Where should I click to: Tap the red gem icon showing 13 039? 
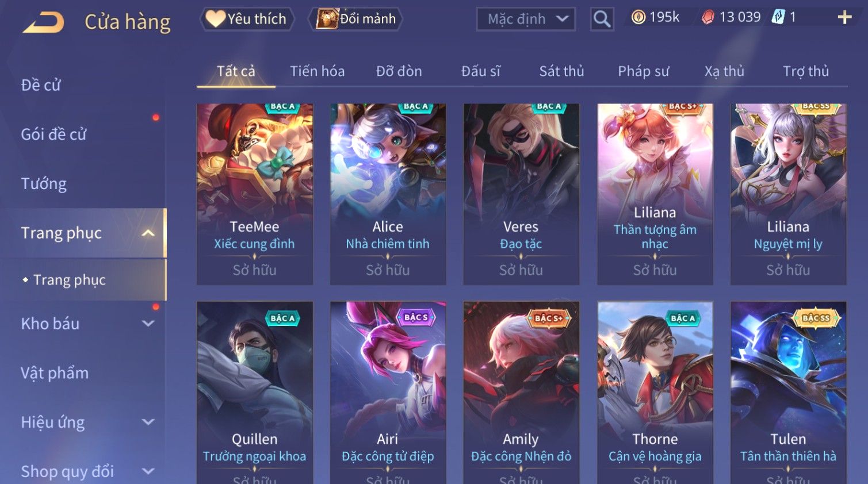pos(708,17)
